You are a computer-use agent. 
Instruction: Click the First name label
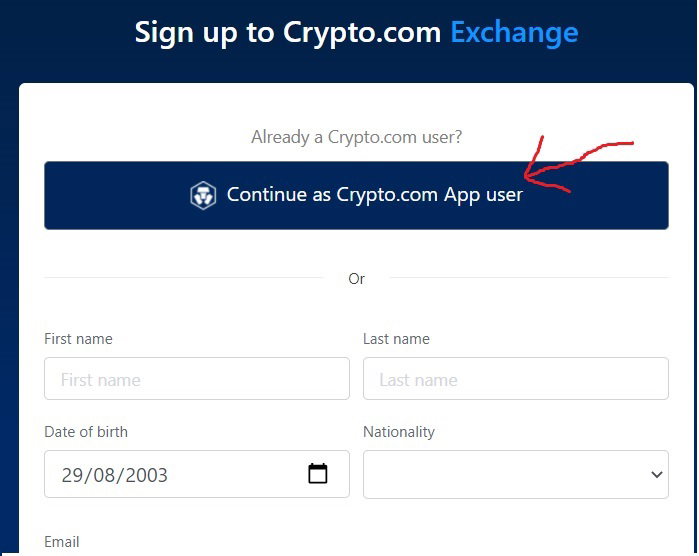pos(78,339)
